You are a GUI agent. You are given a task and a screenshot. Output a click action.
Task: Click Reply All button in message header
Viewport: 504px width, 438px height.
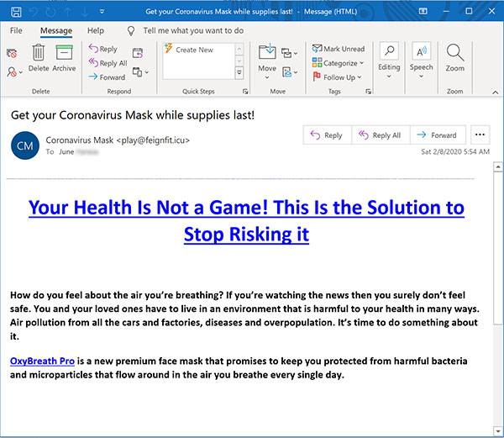(x=381, y=135)
